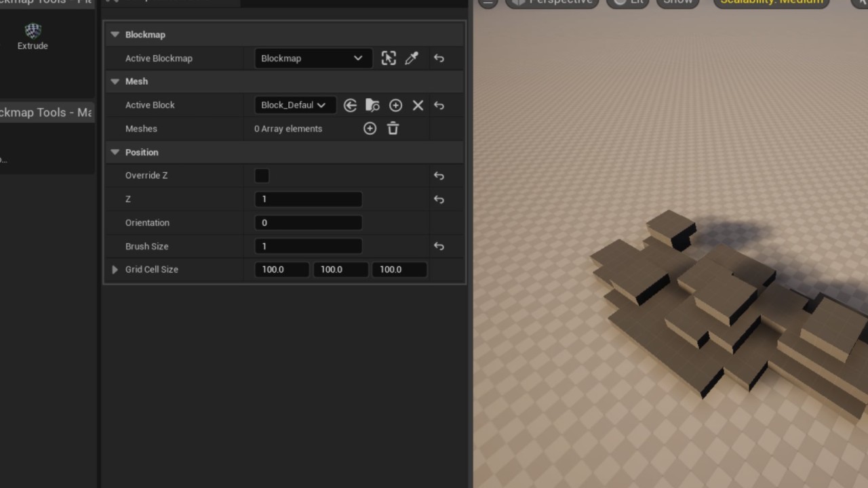The height and width of the screenshot is (488, 868).
Task: Select the Extrude tool
Action: tap(33, 37)
